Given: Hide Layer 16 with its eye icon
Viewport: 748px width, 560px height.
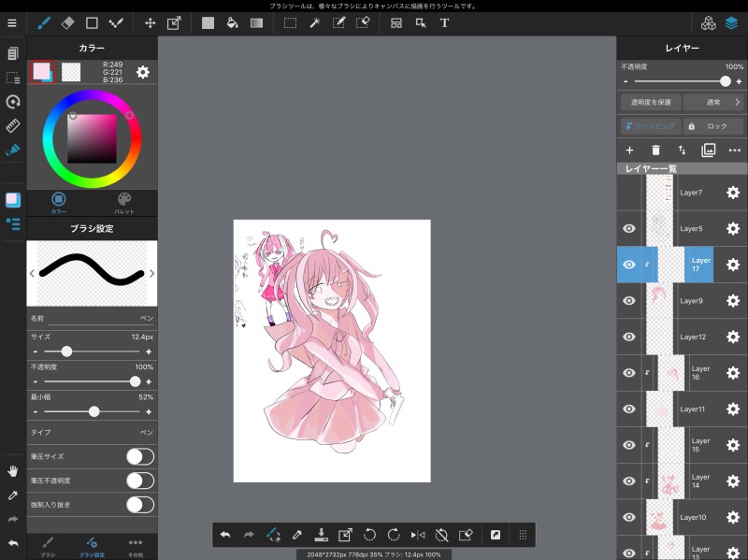Looking at the screenshot, I should tap(629, 372).
